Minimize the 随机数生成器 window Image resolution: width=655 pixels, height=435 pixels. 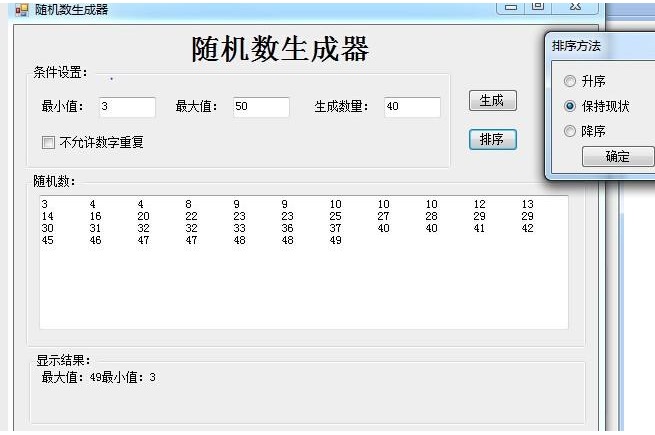pos(512,7)
